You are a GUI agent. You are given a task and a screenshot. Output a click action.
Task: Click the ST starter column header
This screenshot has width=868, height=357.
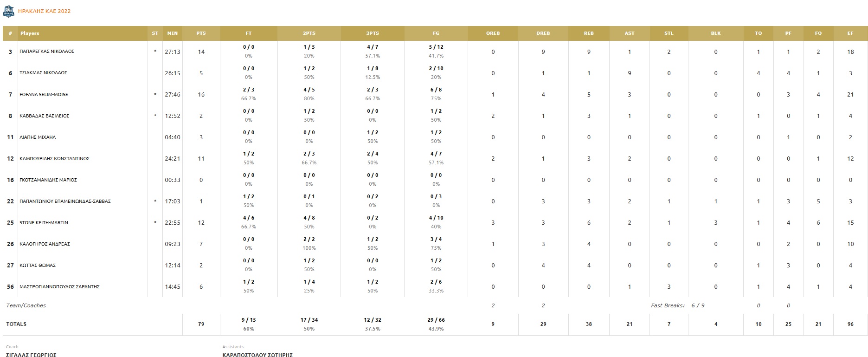[x=155, y=33]
